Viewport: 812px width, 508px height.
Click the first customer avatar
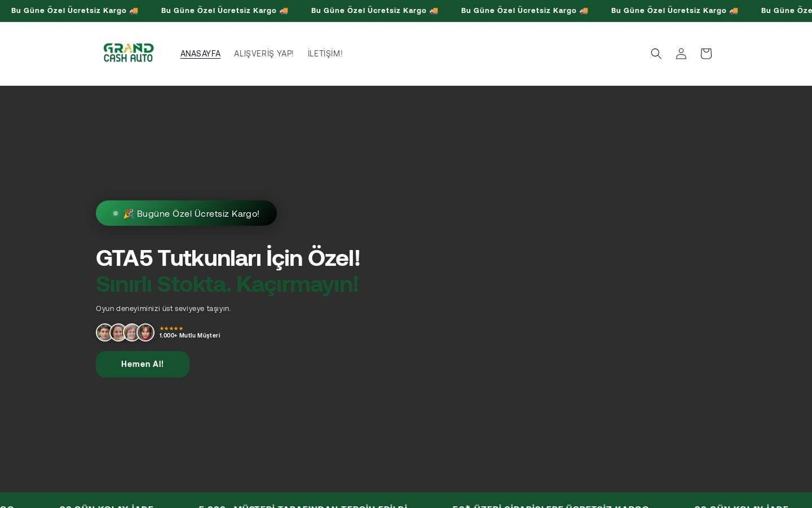click(104, 332)
